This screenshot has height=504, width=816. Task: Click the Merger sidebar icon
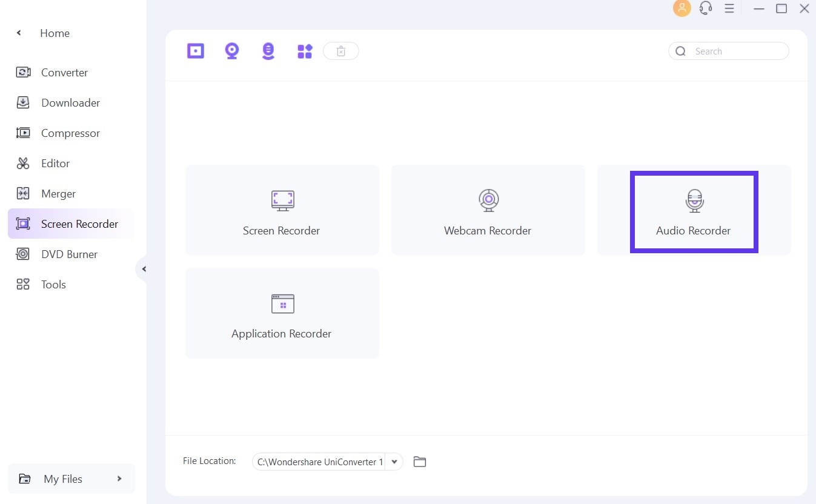tap(23, 193)
